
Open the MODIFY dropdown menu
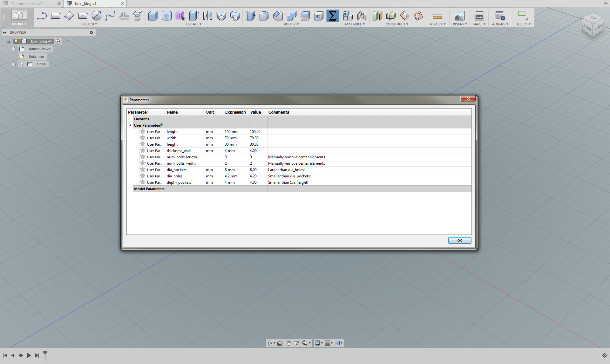(291, 24)
